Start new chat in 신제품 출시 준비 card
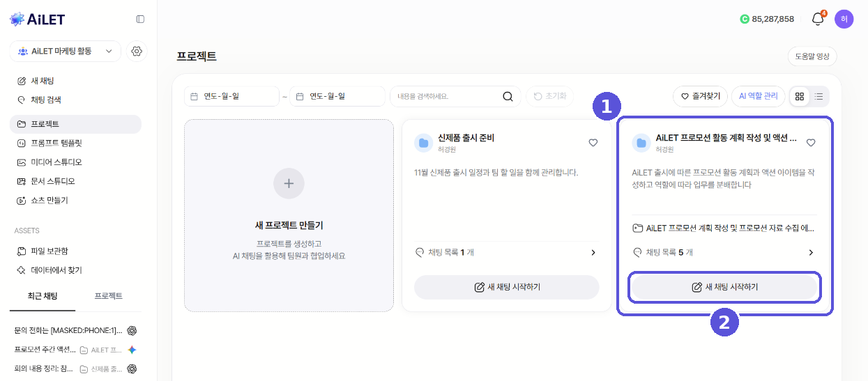 pyautogui.click(x=506, y=287)
